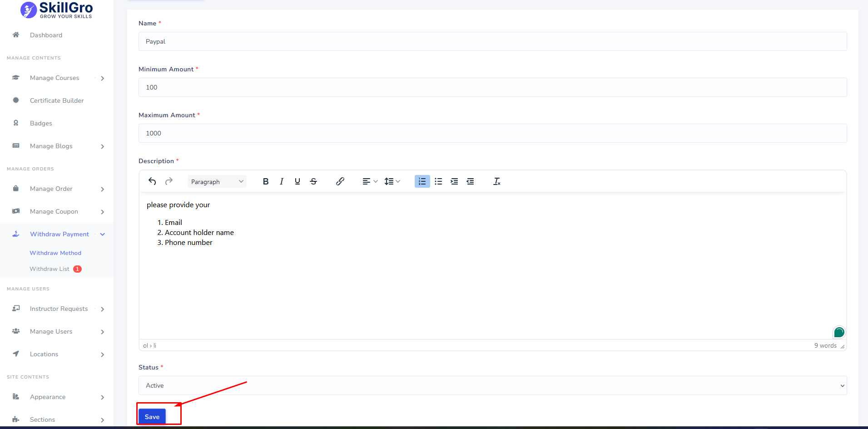Screen dimensions: 868x429
Task: Click the green chat bubble icon
Action: [x=839, y=332]
